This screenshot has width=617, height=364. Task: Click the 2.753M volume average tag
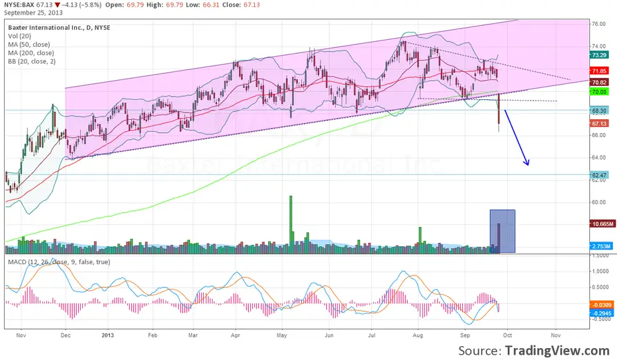601,246
